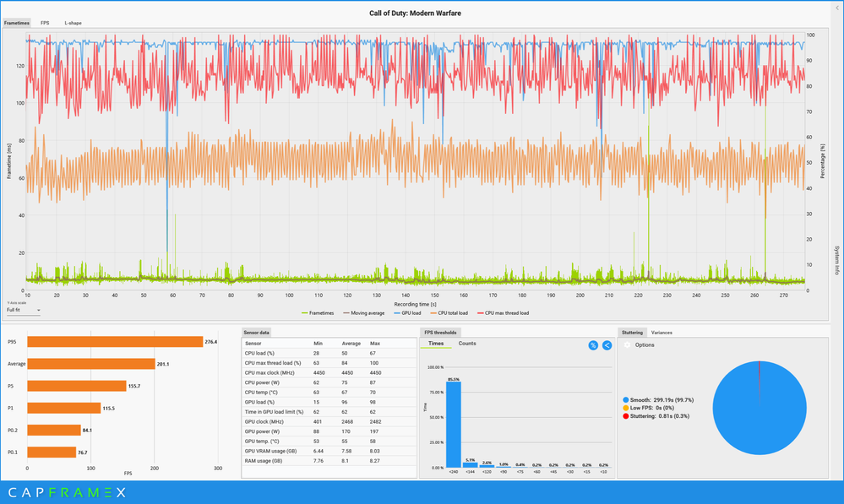Select the GPU power (W) row
This screenshot has height=504, width=844.
tap(329, 431)
